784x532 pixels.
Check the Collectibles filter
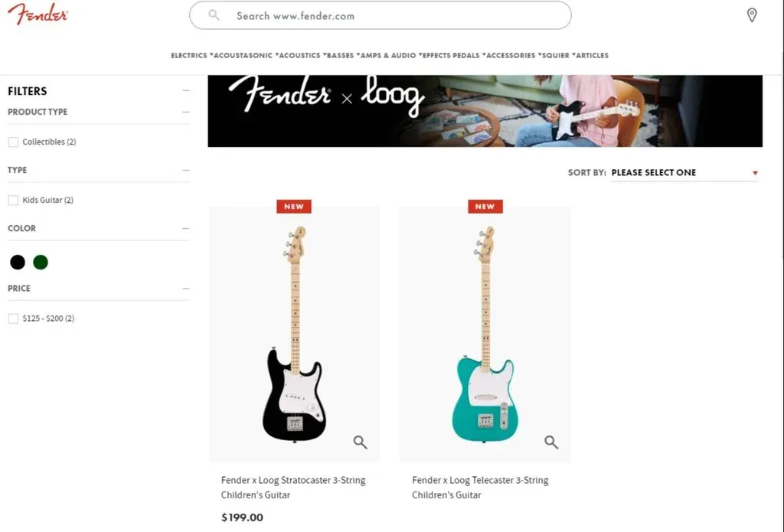pos(14,142)
